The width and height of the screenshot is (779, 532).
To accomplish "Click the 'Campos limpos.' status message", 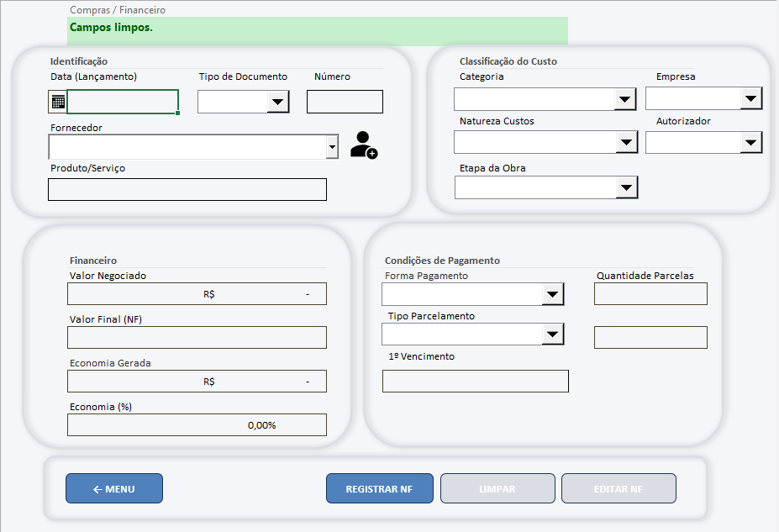I will (111, 28).
